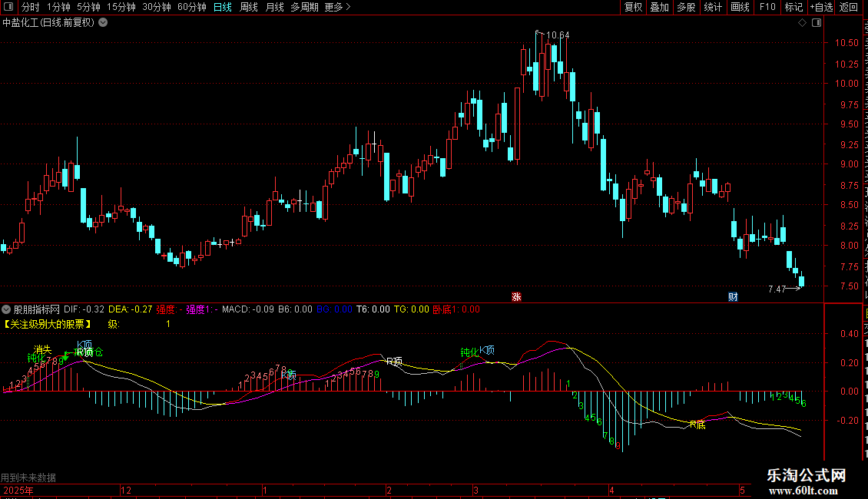Expand the 更多 periods menu
Viewport: 868px width, 499px height.
pyautogui.click(x=337, y=7)
